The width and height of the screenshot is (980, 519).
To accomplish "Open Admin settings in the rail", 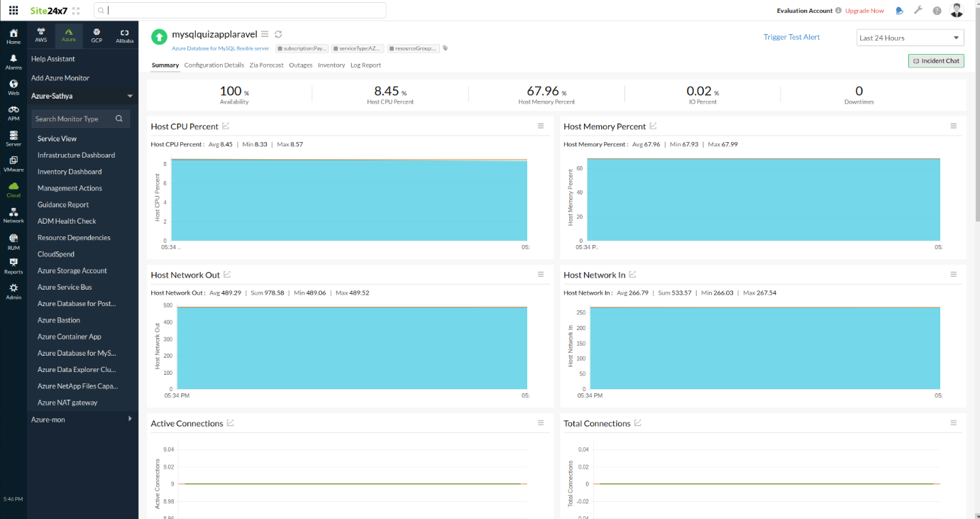I will point(13,292).
